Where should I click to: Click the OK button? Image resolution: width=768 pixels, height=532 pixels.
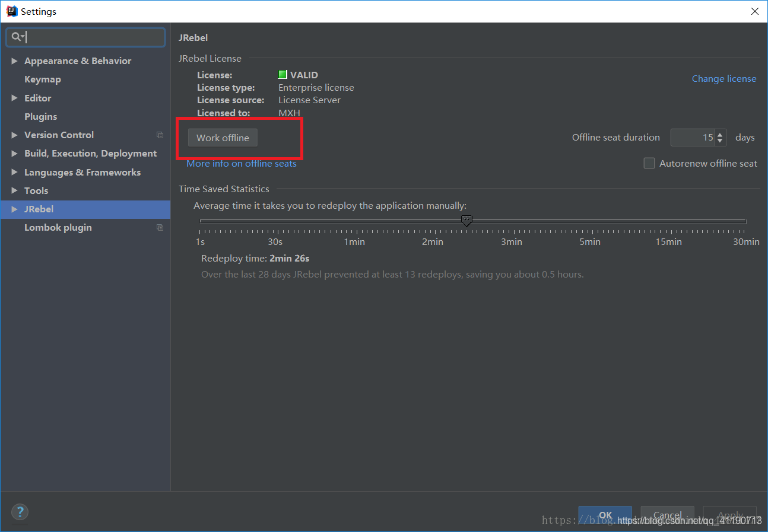(x=605, y=515)
